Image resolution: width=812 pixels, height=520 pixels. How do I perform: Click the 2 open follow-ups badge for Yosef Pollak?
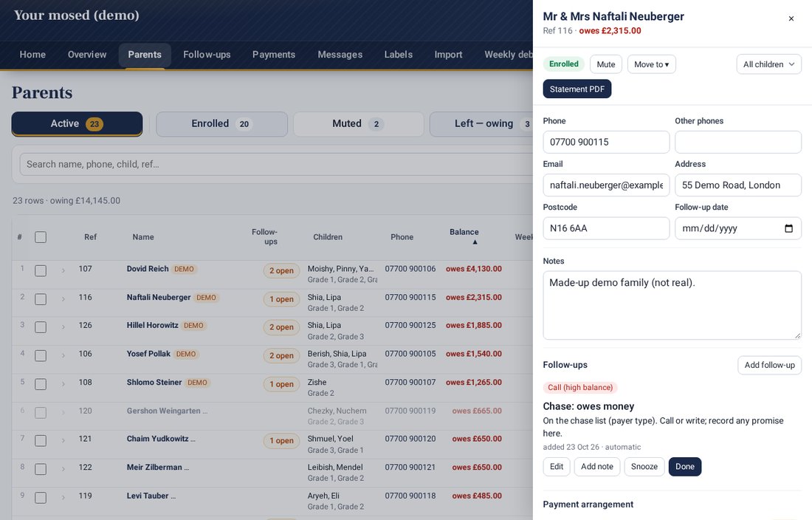pos(281,356)
